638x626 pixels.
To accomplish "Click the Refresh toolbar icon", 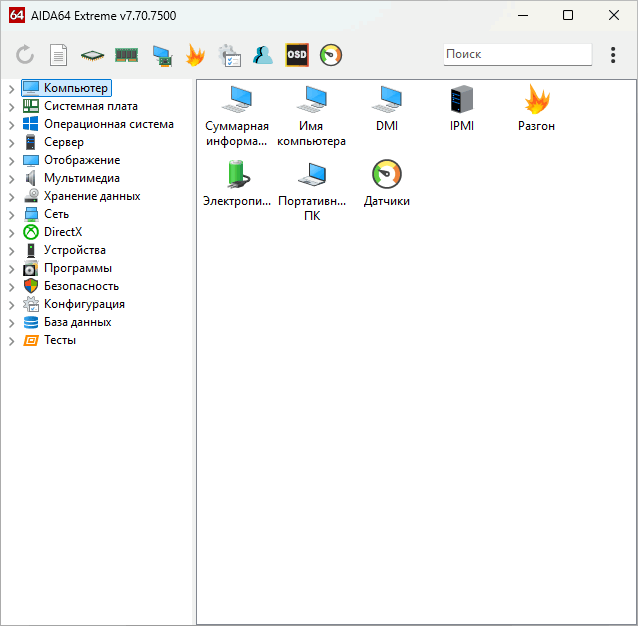I will (25, 55).
